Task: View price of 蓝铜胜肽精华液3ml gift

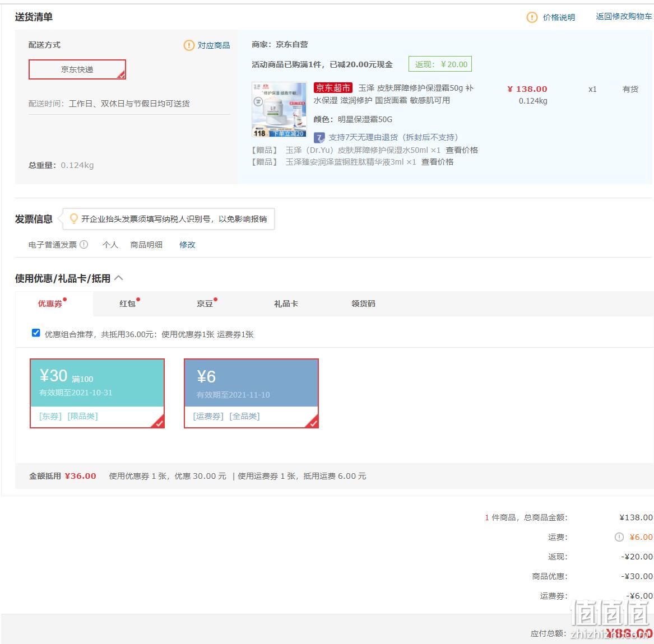Action: pos(437,162)
